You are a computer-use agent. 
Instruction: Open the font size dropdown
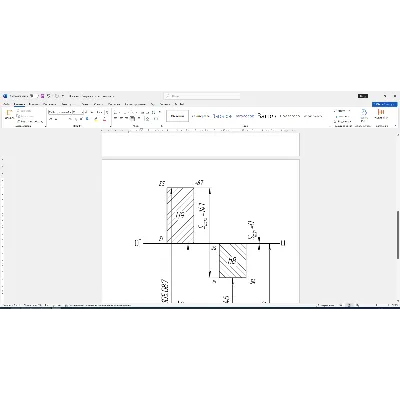[x=78, y=112]
